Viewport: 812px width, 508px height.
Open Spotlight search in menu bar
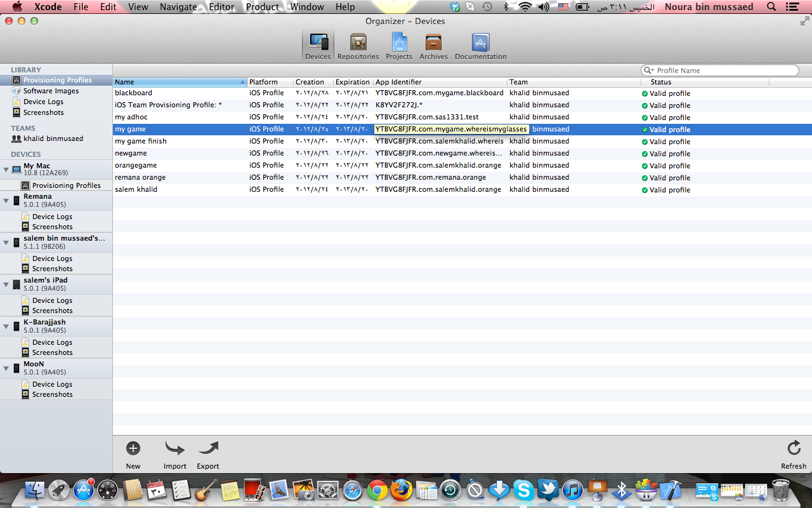tap(771, 7)
